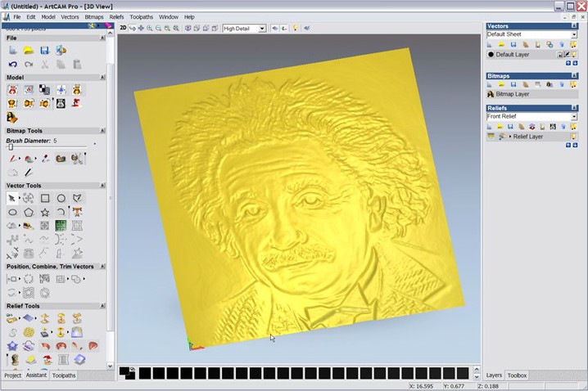This screenshot has height=391, width=588.
Task: Click the Brush Diameter slider handle
Action: click(10, 147)
